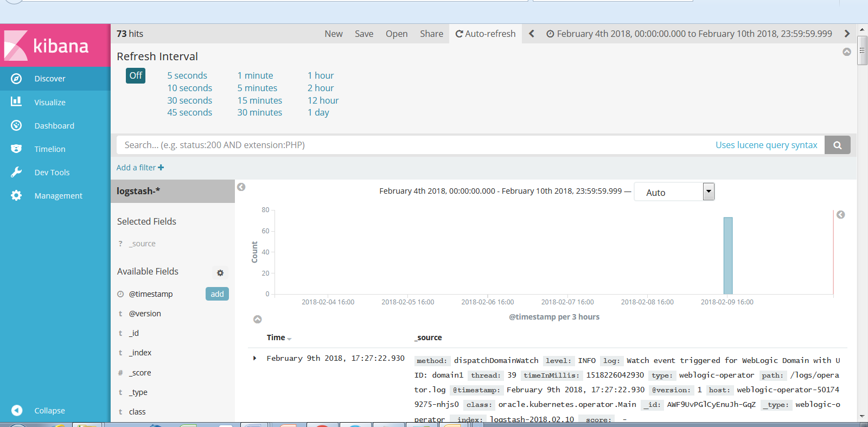Open the Auto interval dropdown
This screenshot has height=427, width=868.
[x=674, y=192]
